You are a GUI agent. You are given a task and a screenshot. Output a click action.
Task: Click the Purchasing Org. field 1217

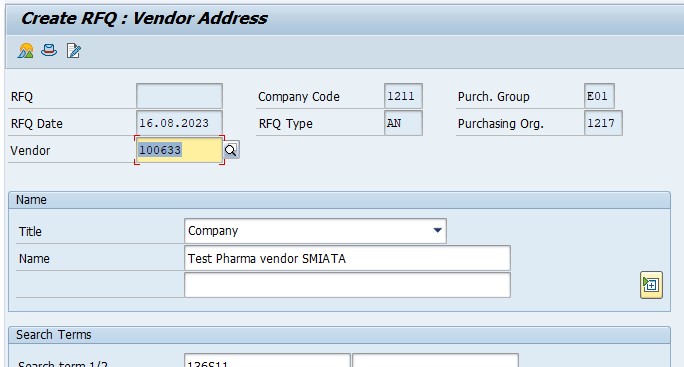tap(603, 123)
